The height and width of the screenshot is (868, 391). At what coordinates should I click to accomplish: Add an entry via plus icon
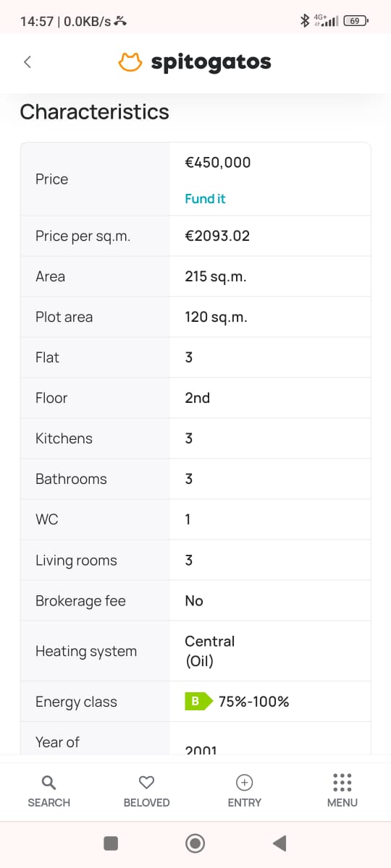(245, 782)
